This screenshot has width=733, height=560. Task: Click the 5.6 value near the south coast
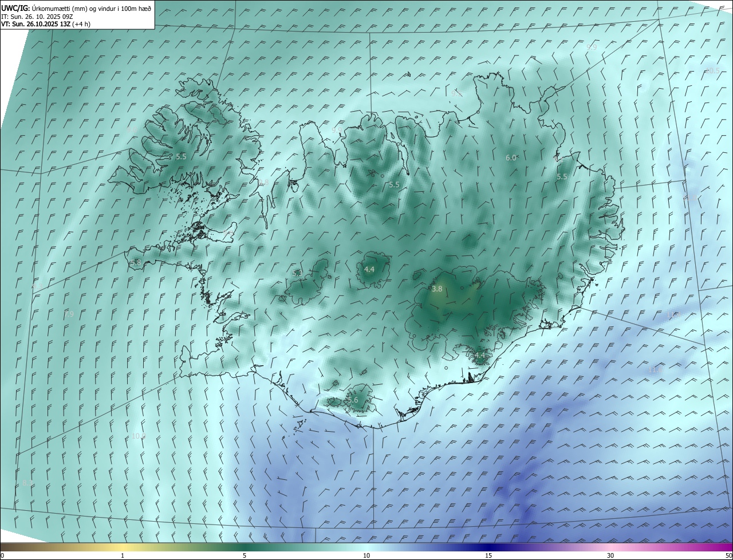coord(353,400)
